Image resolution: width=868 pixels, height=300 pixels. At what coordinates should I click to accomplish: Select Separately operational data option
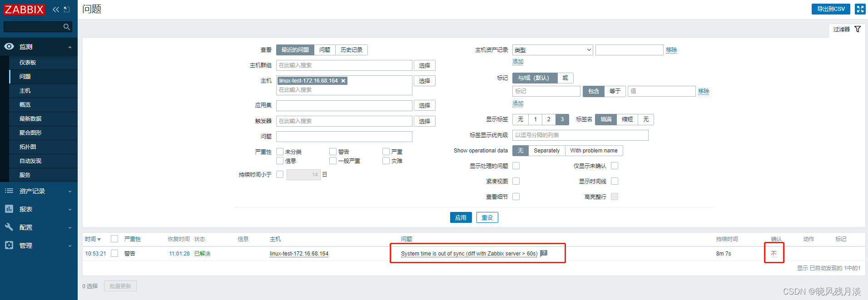tap(547, 151)
